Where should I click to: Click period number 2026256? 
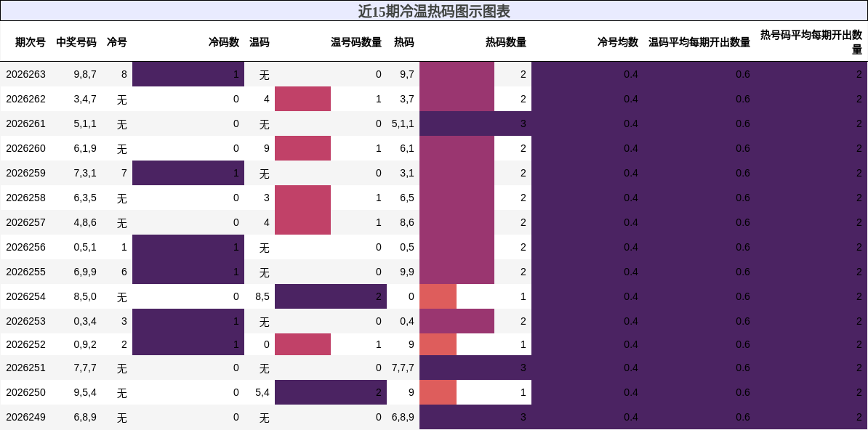[26, 247]
